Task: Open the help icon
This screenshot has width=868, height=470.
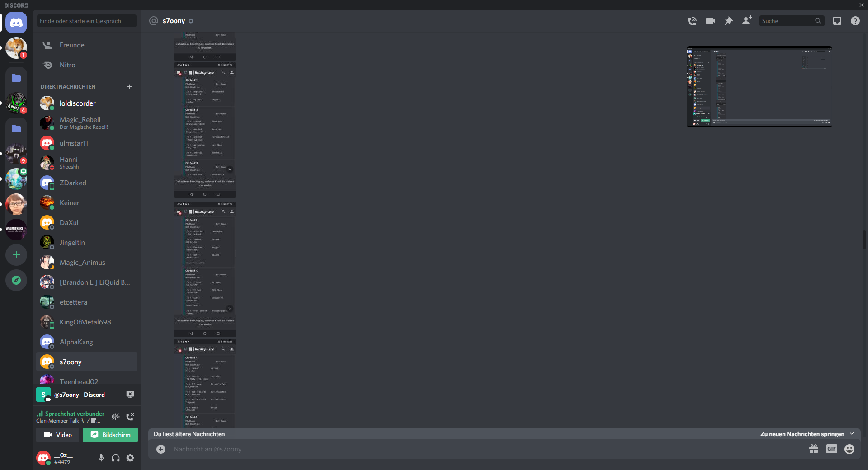Action: (855, 21)
